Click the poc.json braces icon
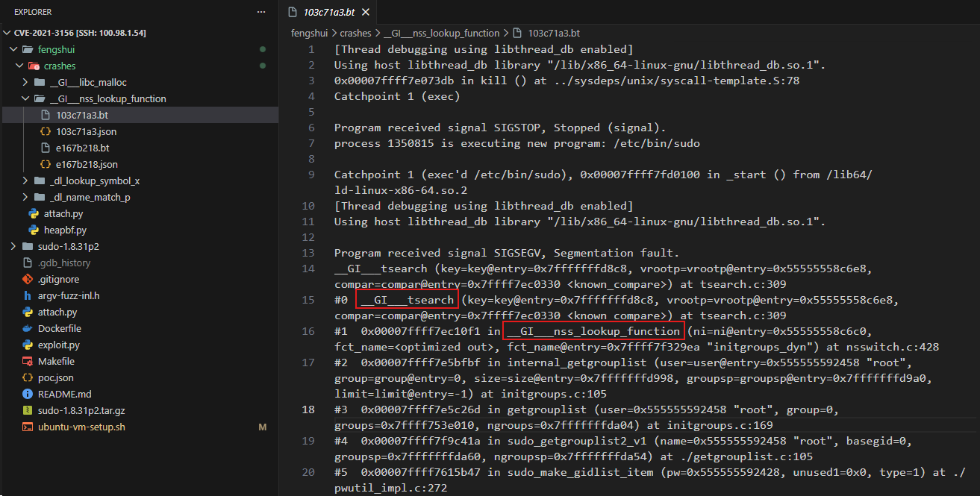Image resolution: width=980 pixels, height=496 pixels. pos(28,377)
